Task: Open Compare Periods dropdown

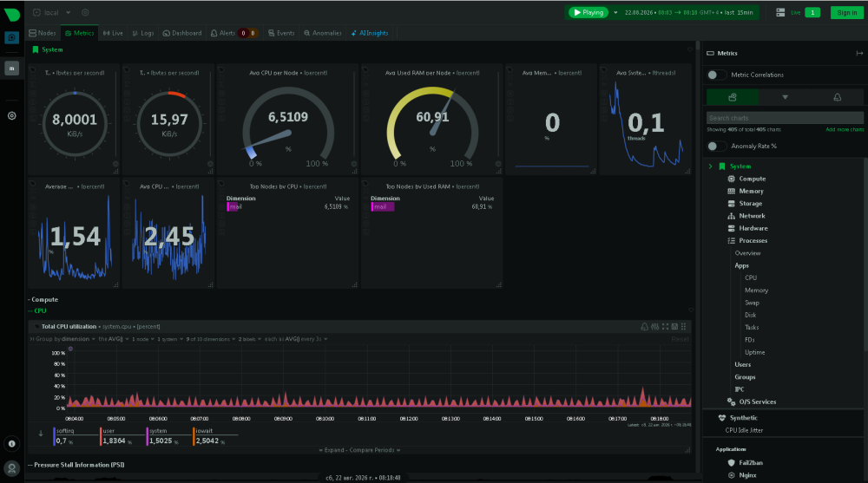Action: point(375,450)
